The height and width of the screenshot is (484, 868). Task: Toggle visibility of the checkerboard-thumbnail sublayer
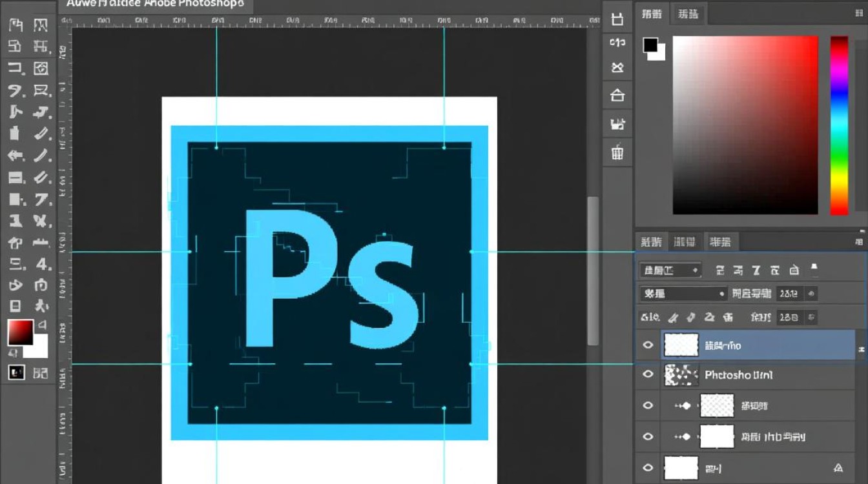[x=648, y=405]
